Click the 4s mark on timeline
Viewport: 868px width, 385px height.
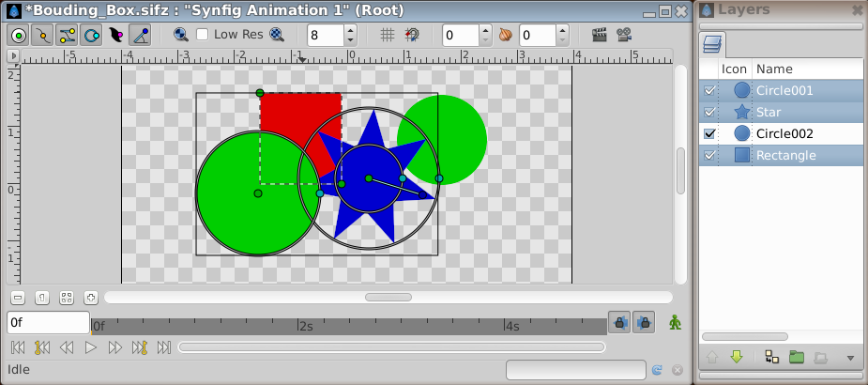click(x=512, y=327)
